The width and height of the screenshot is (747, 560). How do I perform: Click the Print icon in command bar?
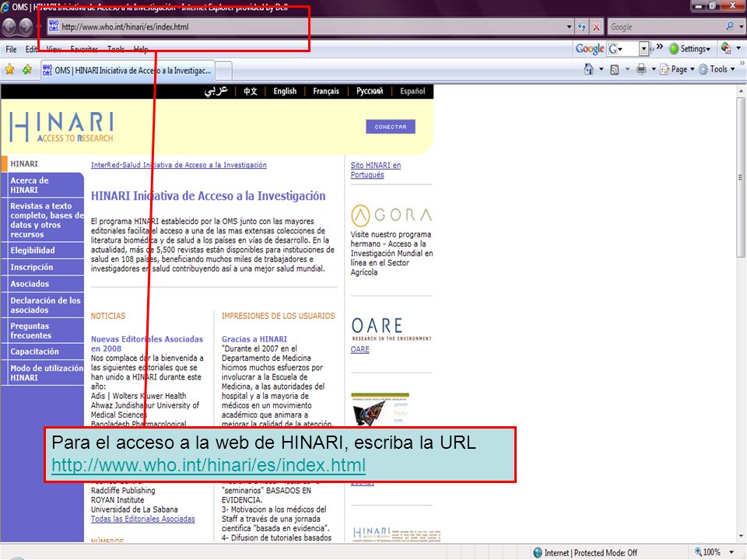[x=641, y=69]
